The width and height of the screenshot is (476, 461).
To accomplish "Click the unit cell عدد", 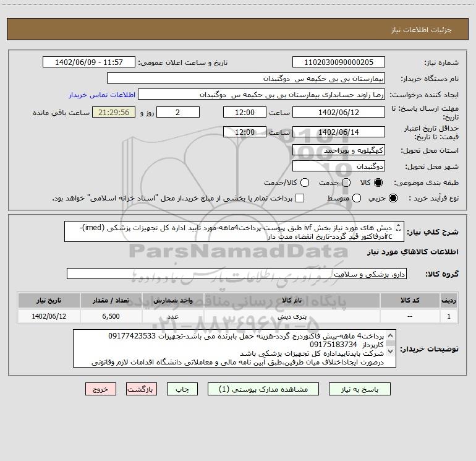I will pos(172,316).
